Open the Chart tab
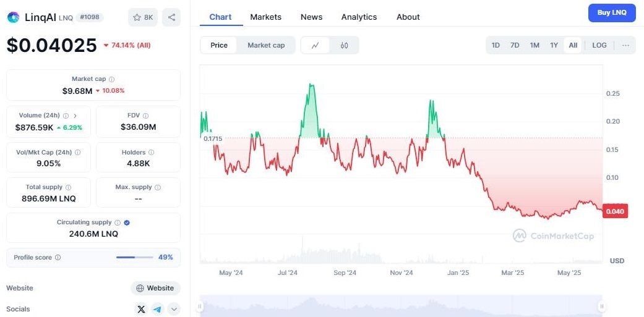Viewport: 644px width, 317px height. point(221,17)
